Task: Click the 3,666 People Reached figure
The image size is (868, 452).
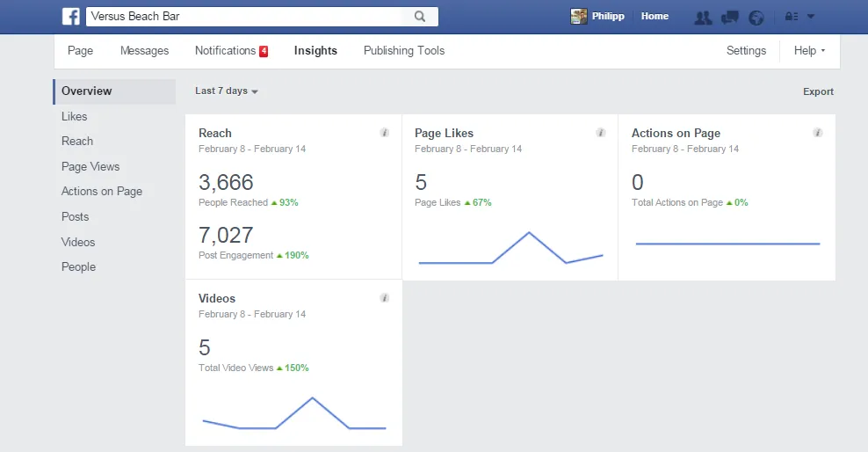Action: coord(226,182)
